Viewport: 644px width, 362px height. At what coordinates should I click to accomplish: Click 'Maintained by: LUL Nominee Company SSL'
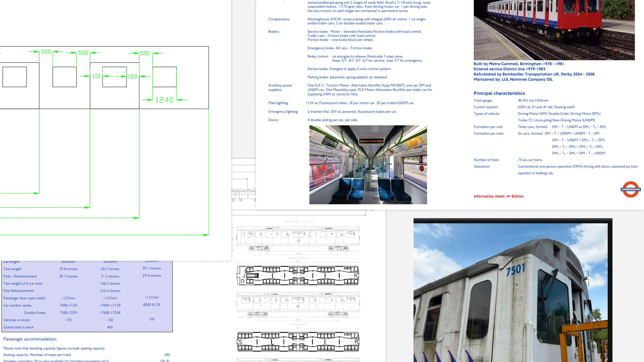point(513,79)
